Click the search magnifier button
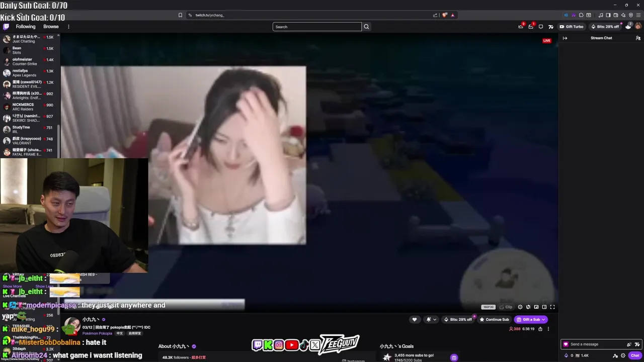 point(366,27)
